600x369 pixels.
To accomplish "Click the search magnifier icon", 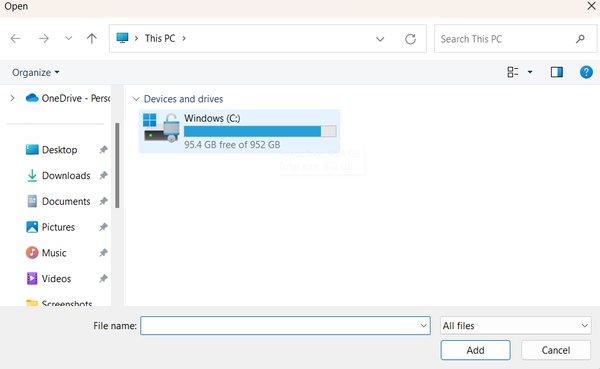I will coord(580,39).
